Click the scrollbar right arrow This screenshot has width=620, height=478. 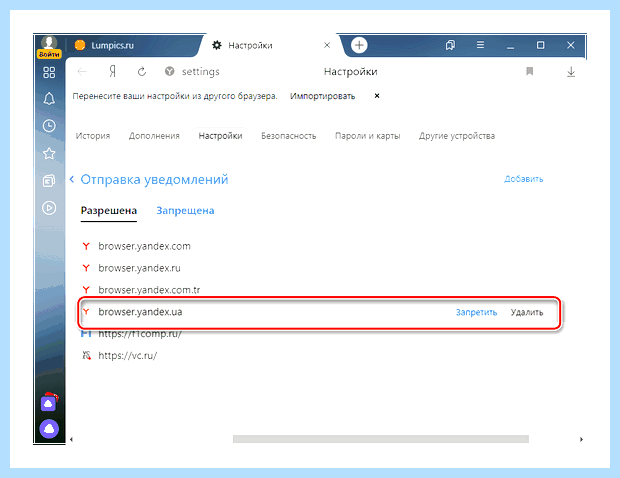[581, 439]
